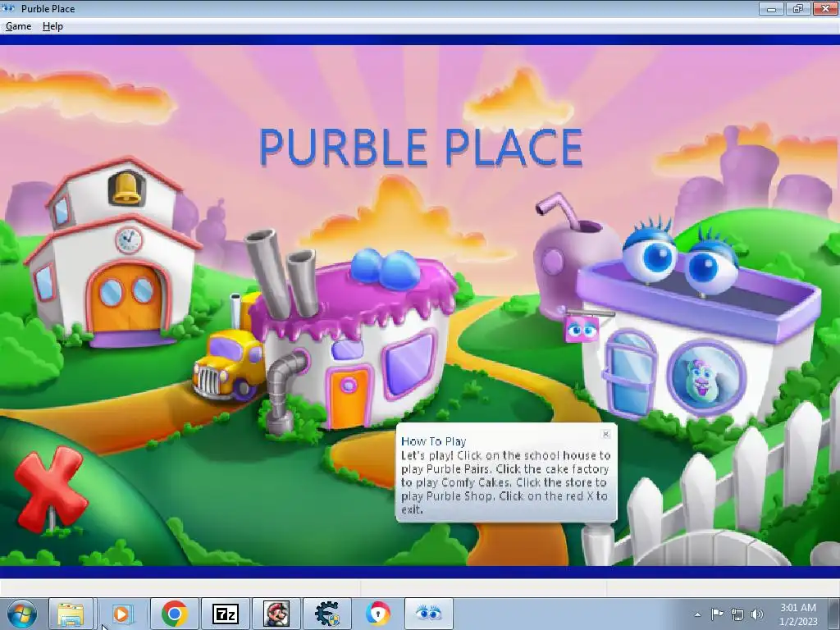
Task: Launch Windows Media Player from the taskbar
Action: [121, 614]
